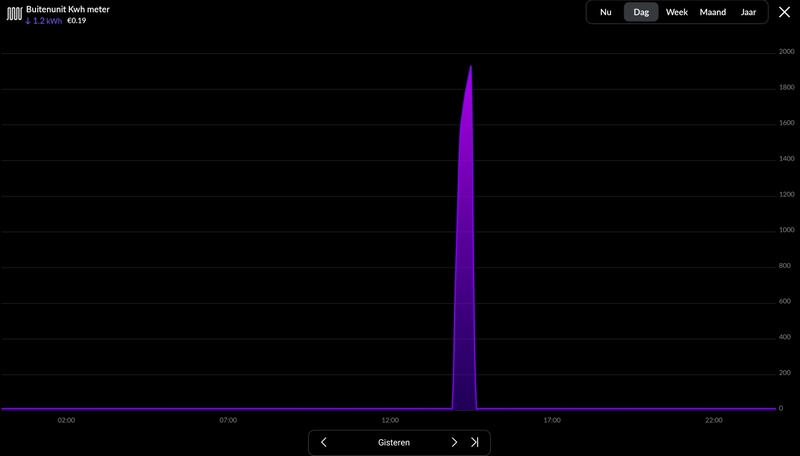Select the Dag time range
Screen dimensions: 800x456
641,12
